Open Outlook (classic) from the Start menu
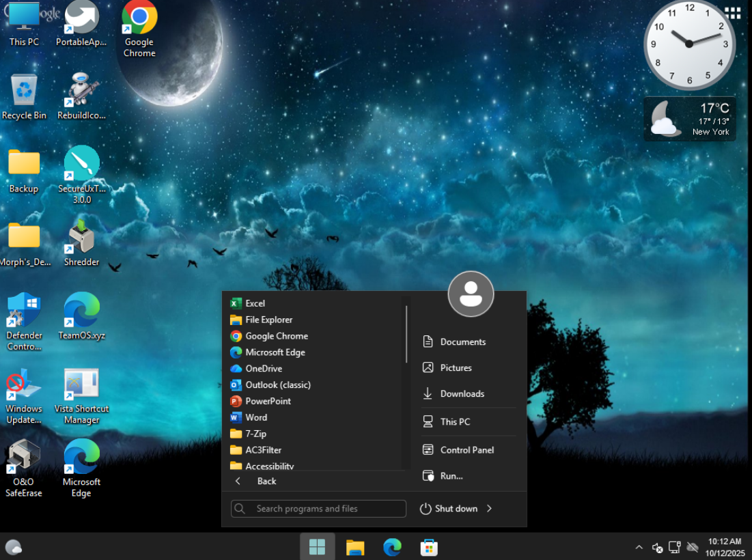Viewport: 752px width, 560px height. click(x=277, y=384)
